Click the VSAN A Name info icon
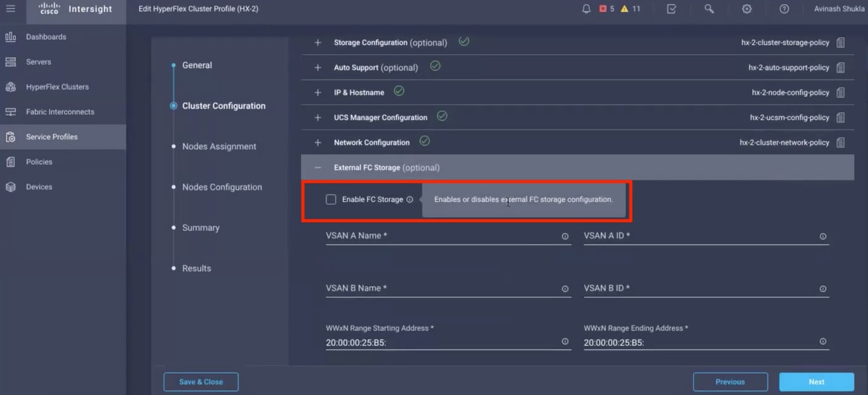The width and height of the screenshot is (868, 395). click(x=565, y=237)
